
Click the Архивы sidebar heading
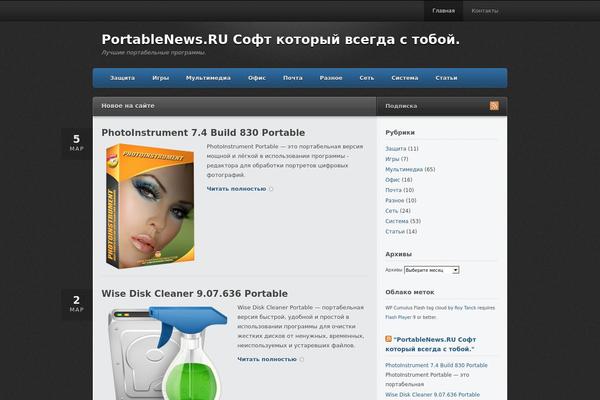(398, 254)
